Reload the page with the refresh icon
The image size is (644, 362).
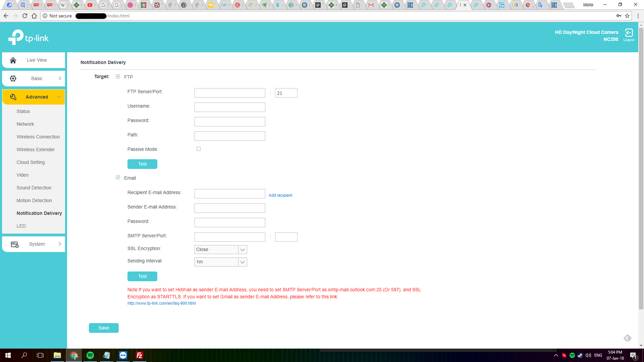pyautogui.click(x=25, y=16)
